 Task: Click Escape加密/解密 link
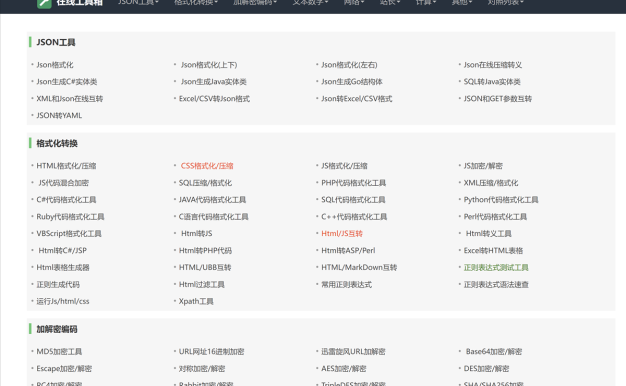(x=64, y=368)
